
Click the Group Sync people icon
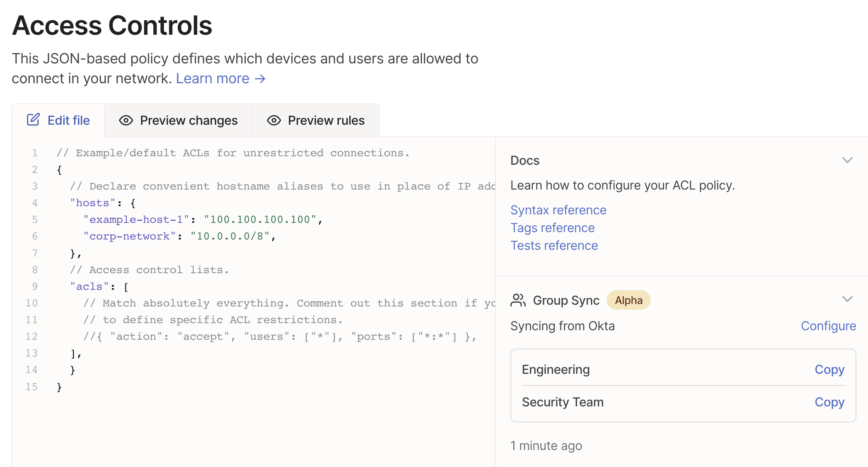(518, 300)
